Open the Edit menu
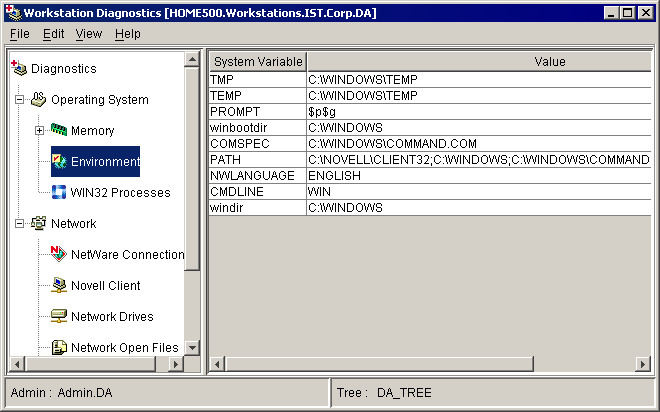 [53, 34]
